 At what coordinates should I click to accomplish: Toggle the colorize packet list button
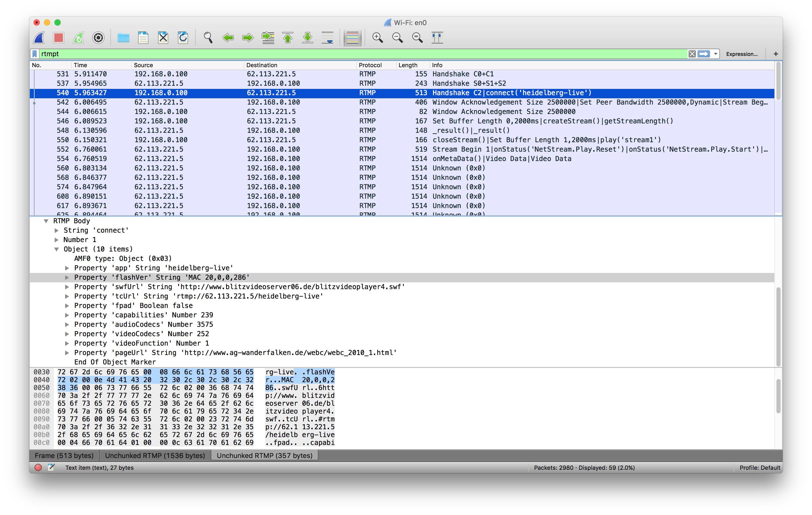point(352,37)
